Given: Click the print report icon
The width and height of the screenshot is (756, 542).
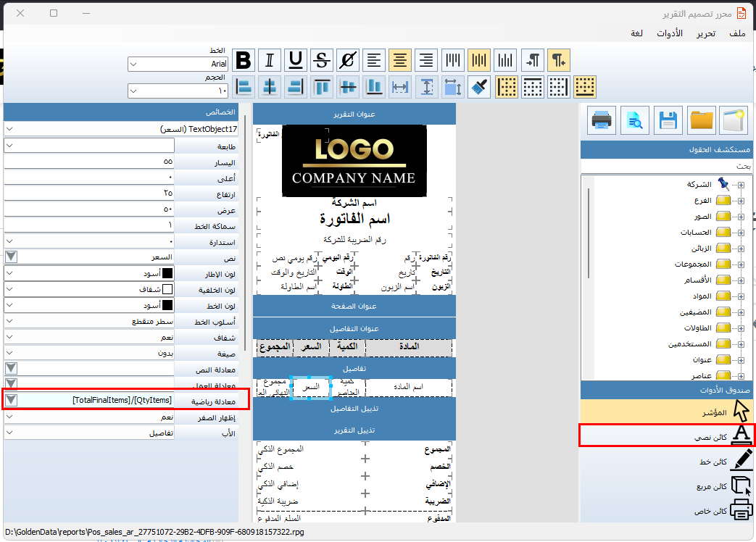Looking at the screenshot, I should [603, 121].
